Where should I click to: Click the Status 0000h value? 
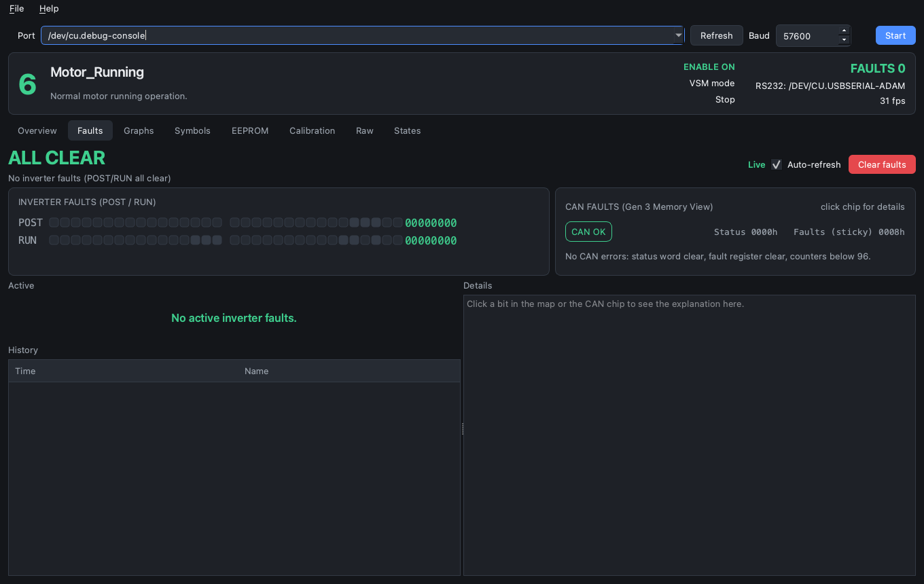point(745,232)
